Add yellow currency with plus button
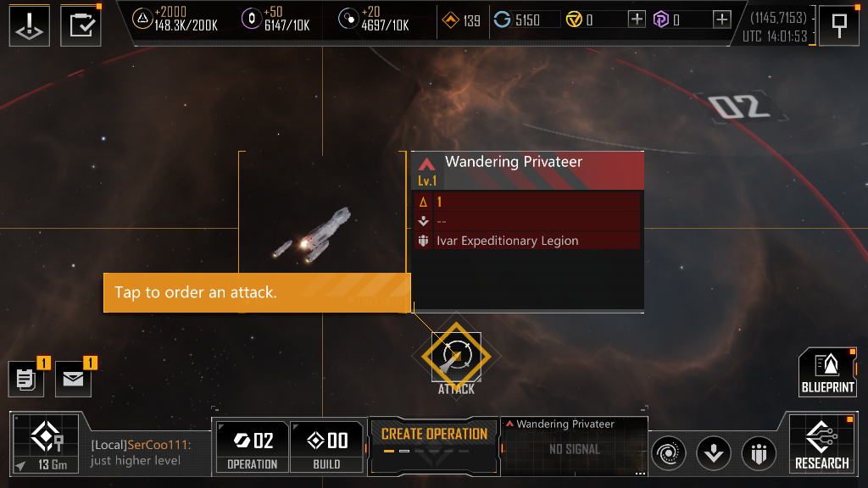868x488 pixels. 637,20
